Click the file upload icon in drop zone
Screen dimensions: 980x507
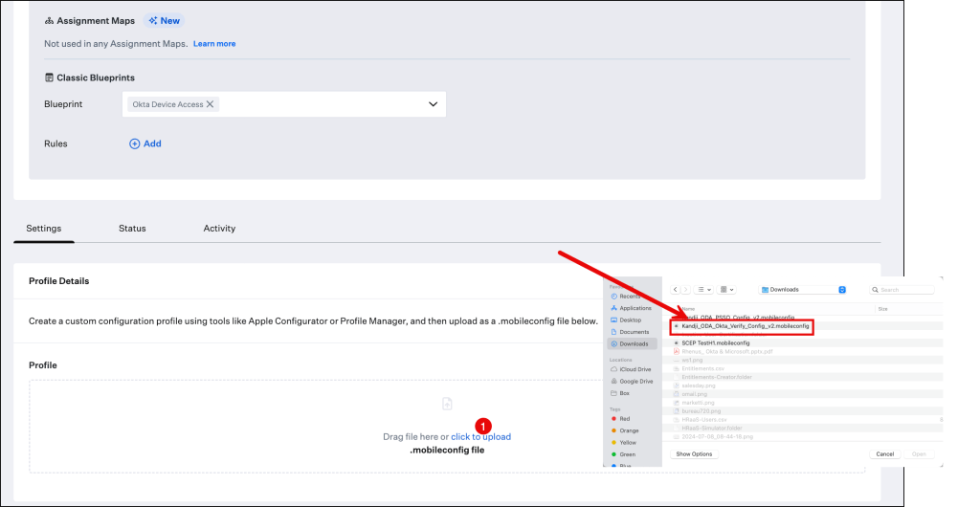[x=447, y=405]
